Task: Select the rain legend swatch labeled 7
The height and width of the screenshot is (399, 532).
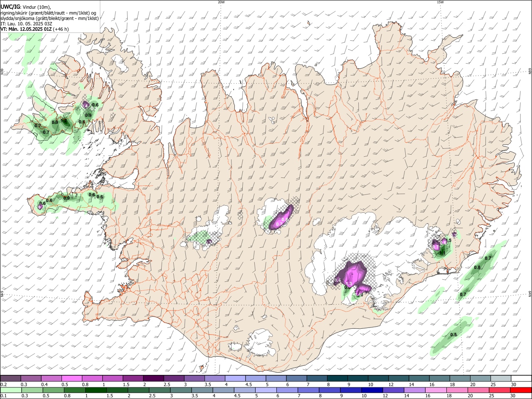Action: (308, 390)
